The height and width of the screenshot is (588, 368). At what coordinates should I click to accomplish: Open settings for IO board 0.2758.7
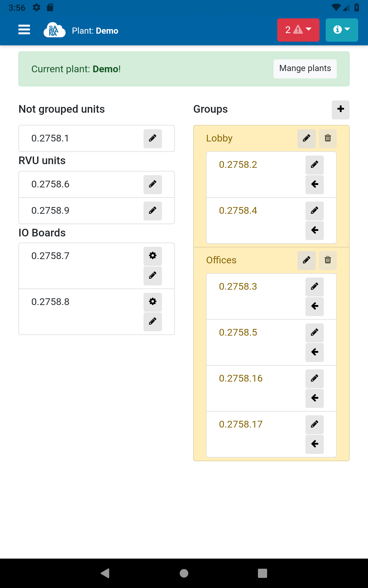tap(152, 256)
